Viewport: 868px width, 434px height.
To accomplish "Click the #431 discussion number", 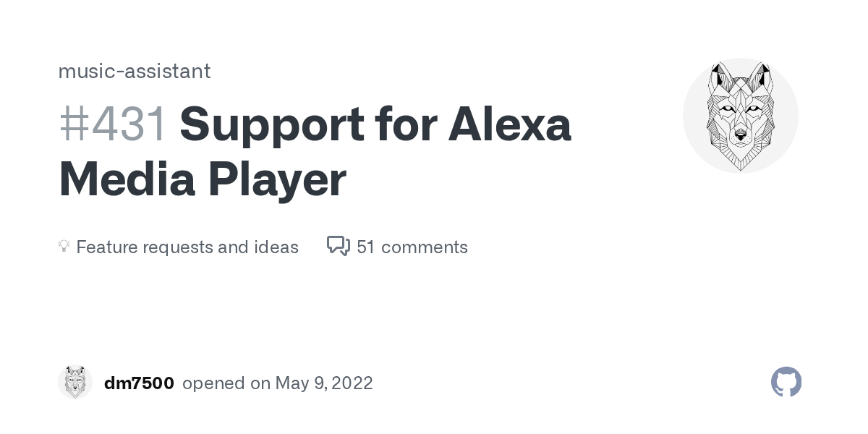I will pyautogui.click(x=113, y=124).
